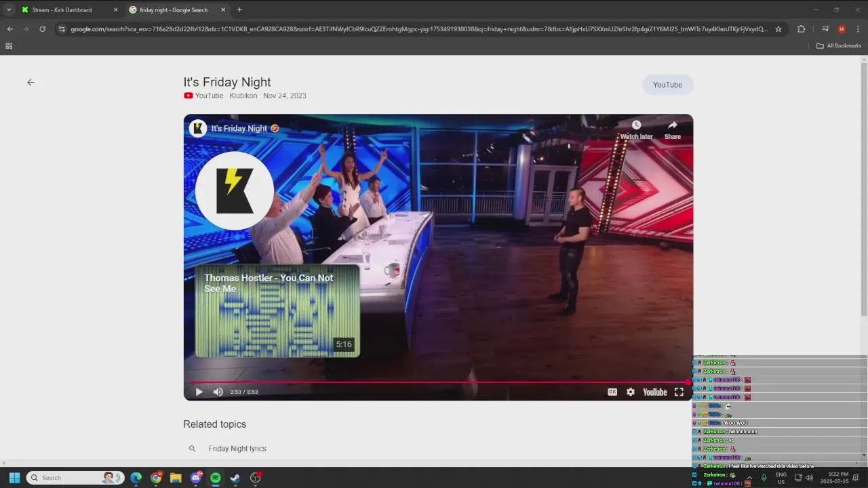Open the Chrome three-dot menu

pos(858,29)
